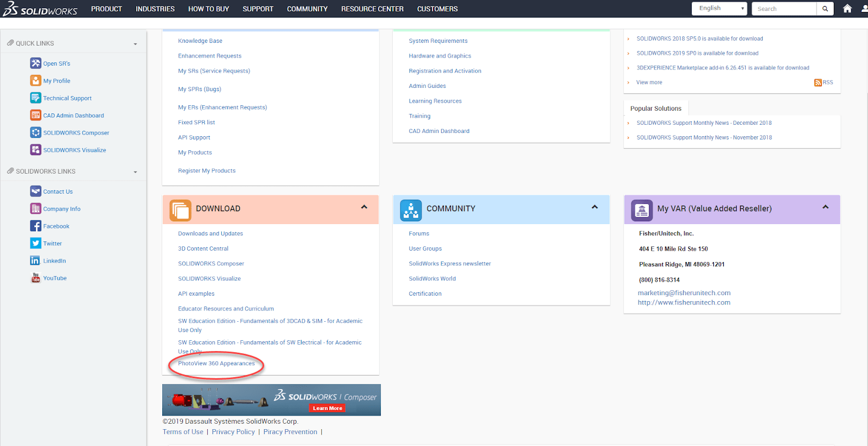Viewport: 868px width, 446px height.
Task: Open the English language dropdown
Action: pyautogui.click(x=719, y=8)
